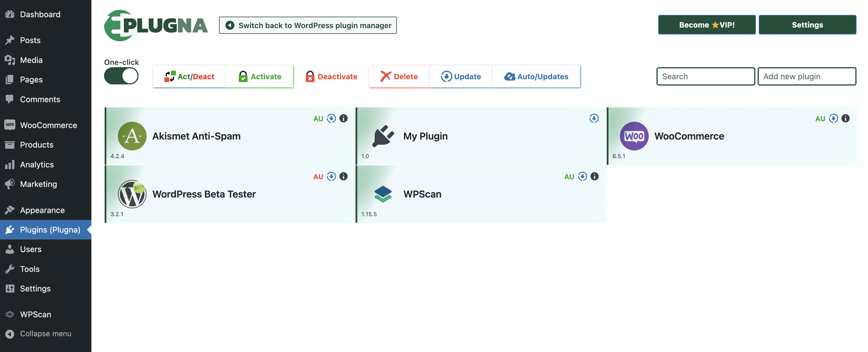
Task: Select the Auto/Updates action button
Action: 536,77
